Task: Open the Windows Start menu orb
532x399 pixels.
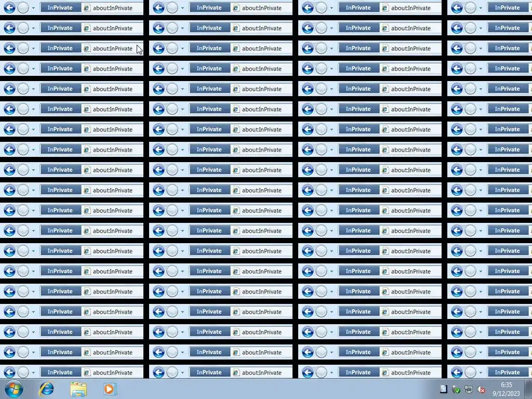Action: 14,389
